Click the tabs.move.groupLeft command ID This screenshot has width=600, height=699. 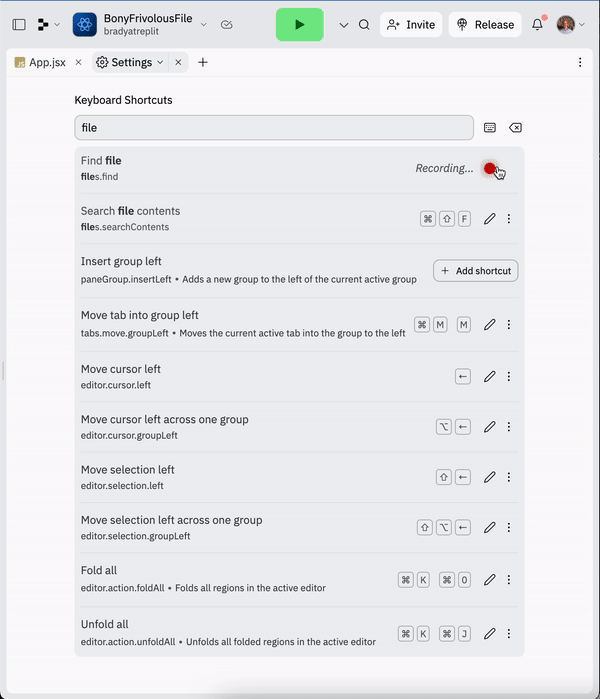[125, 333]
